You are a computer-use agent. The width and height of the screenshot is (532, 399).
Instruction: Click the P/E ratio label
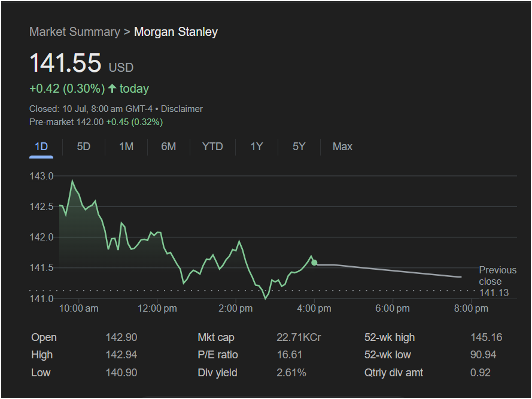tap(218, 355)
